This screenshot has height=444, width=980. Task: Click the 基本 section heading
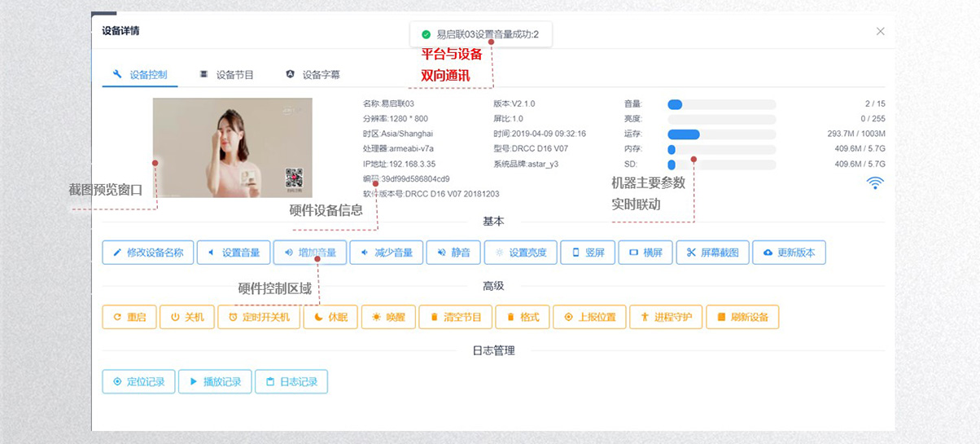coord(493,222)
